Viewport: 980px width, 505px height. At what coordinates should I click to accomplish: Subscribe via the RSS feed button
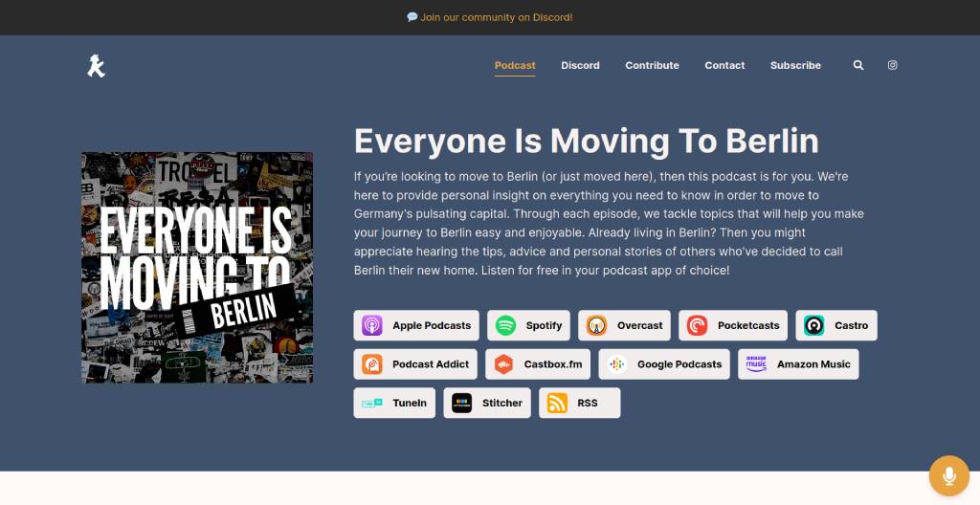click(x=579, y=403)
